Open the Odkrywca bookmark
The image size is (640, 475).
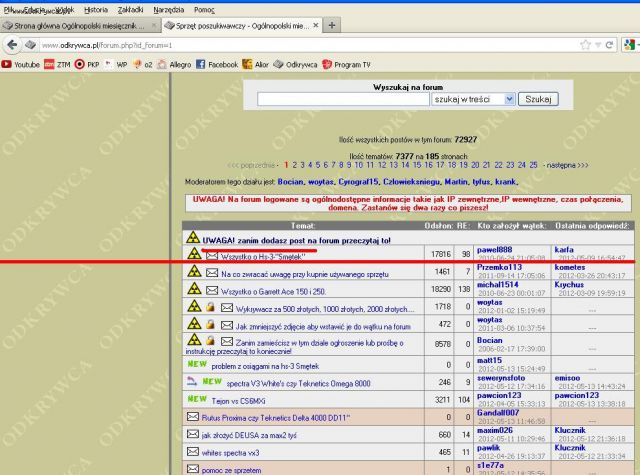pos(295,64)
